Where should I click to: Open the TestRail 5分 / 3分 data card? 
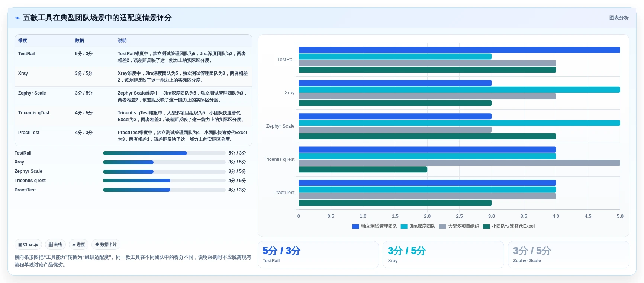318,255
